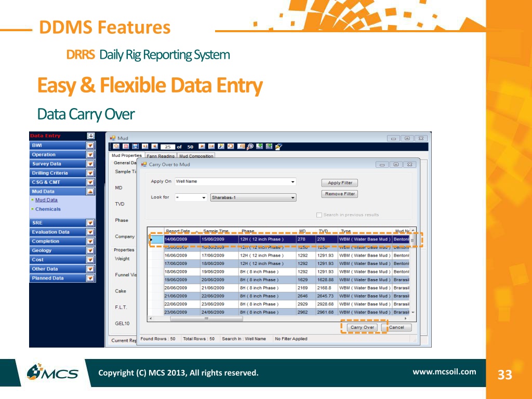Click the red delete record icon in Mud toolbar
This screenshot has width=532, height=399.
click(126, 146)
